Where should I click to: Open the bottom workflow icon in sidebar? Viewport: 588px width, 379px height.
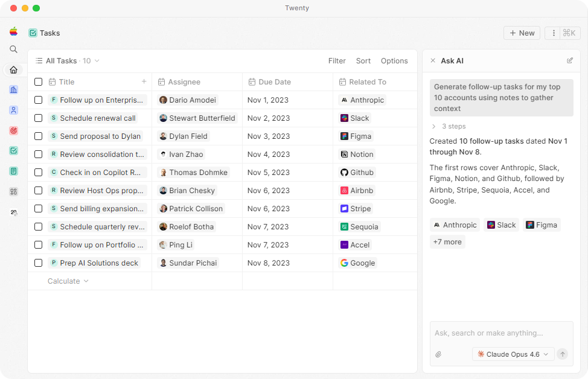pos(13,212)
